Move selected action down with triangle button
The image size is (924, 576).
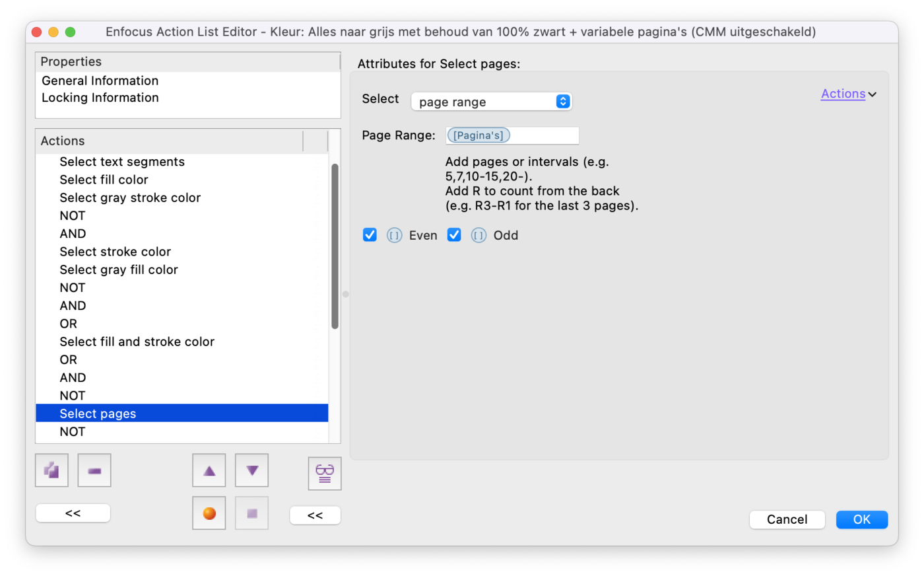(x=252, y=470)
